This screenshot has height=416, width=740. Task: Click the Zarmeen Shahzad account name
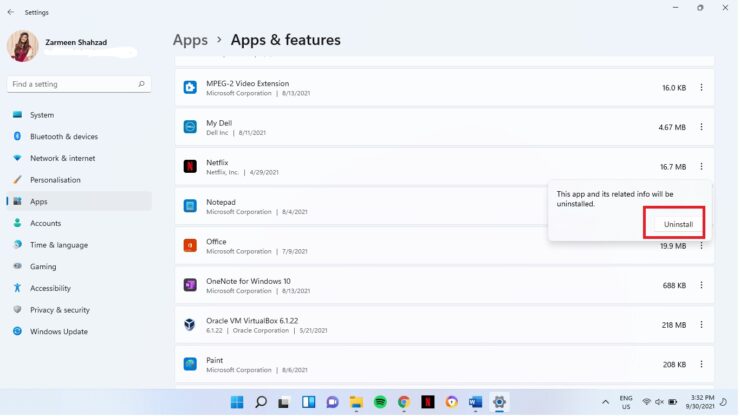point(76,42)
